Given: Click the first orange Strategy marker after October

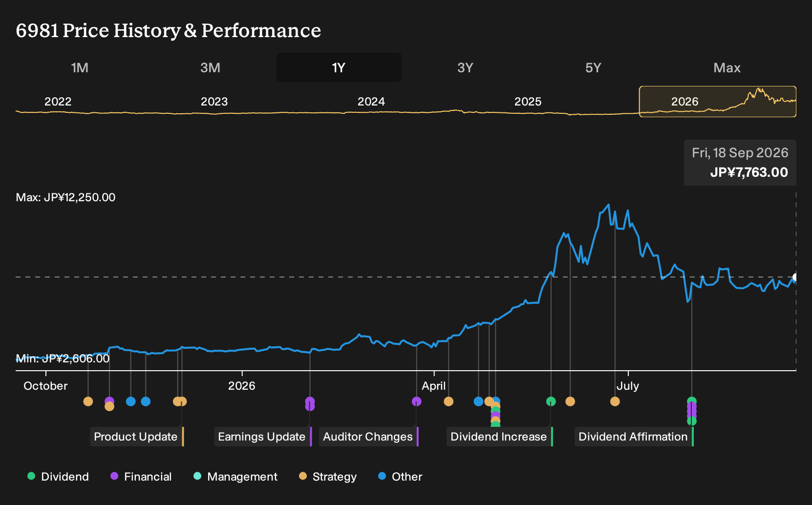Looking at the screenshot, I should [x=88, y=401].
